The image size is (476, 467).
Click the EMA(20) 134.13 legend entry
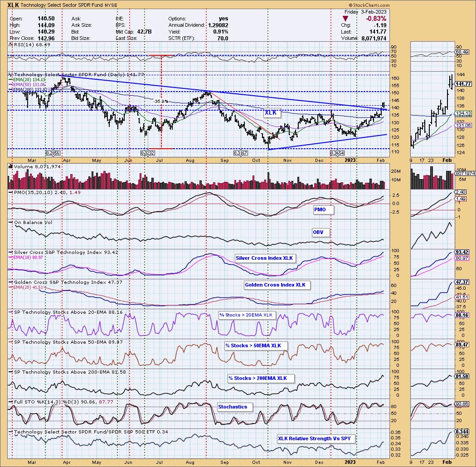29,79
